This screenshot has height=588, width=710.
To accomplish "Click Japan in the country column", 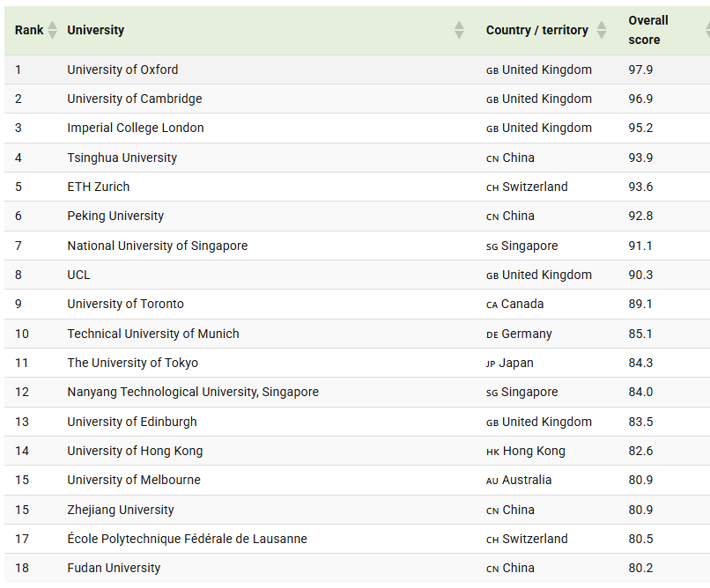I will (516, 363).
